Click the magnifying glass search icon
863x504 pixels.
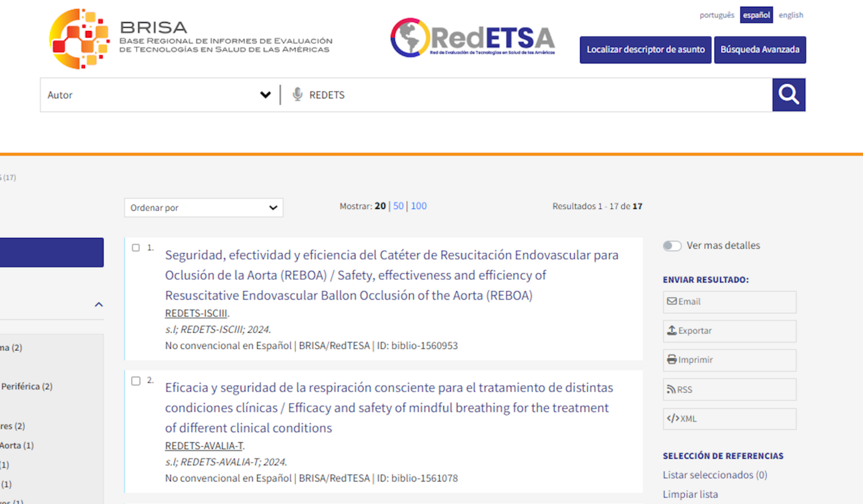pyautogui.click(x=788, y=95)
